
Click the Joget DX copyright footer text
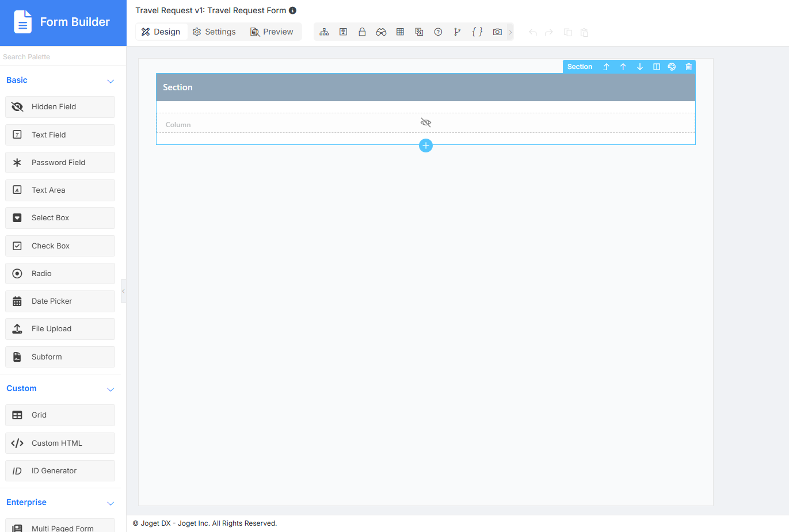pos(205,523)
